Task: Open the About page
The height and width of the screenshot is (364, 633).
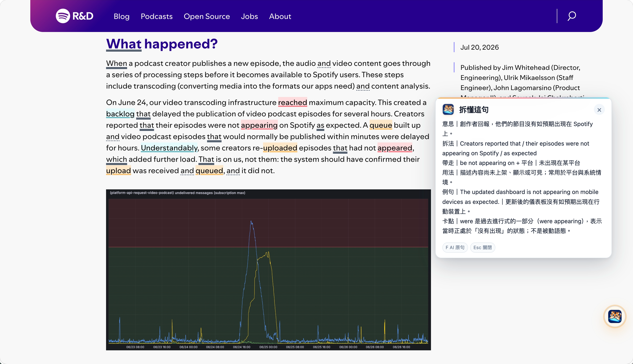Action: tap(280, 16)
